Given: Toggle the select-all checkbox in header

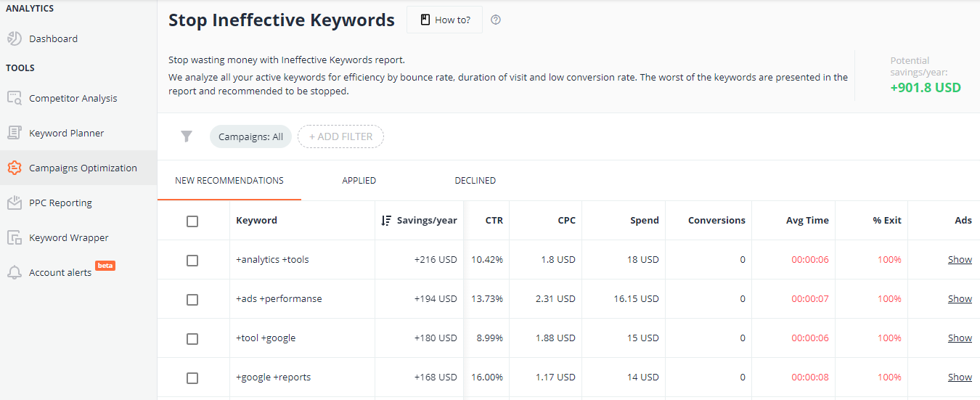Looking at the screenshot, I should (x=192, y=221).
